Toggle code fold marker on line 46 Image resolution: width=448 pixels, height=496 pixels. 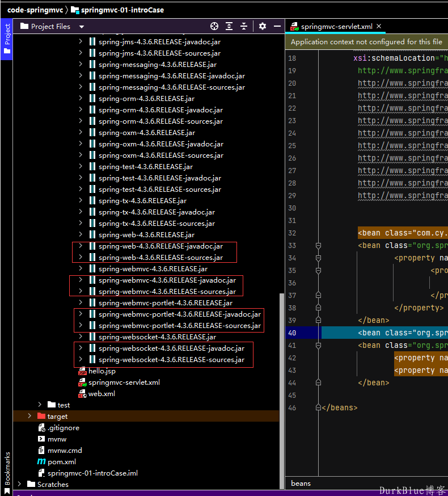pos(318,407)
